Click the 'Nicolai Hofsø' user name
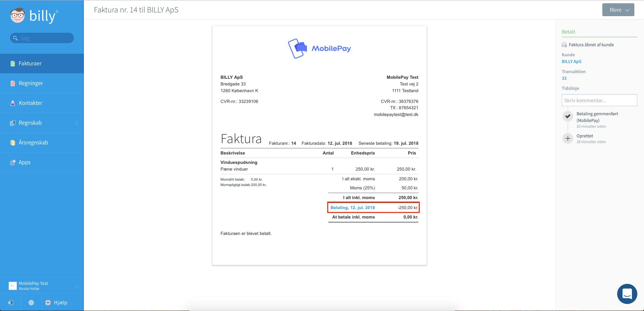 point(29,289)
